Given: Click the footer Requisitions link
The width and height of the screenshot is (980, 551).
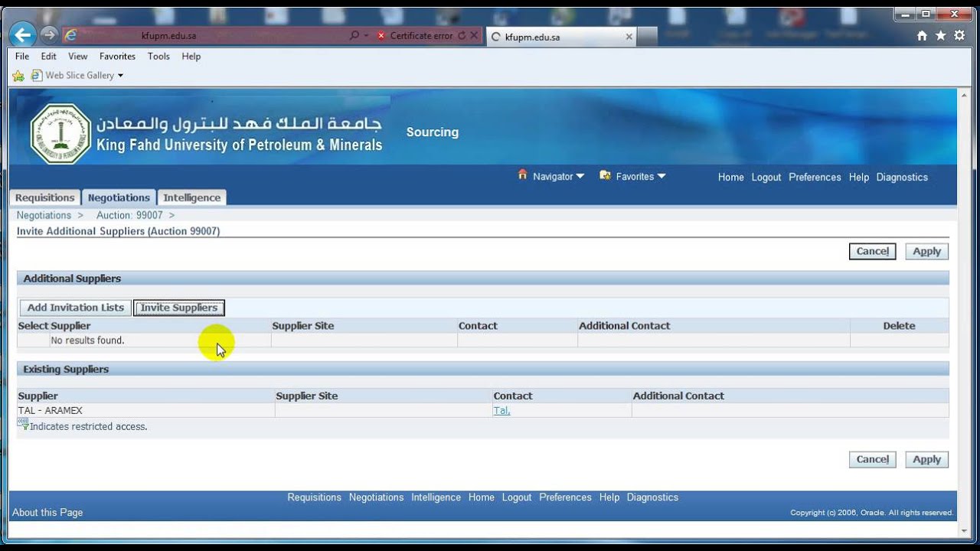Looking at the screenshot, I should coord(314,497).
